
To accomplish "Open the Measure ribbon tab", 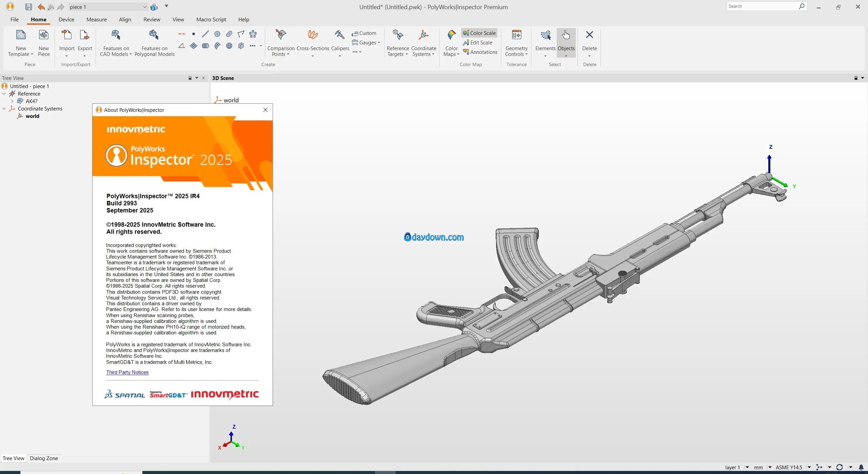I will pos(96,19).
